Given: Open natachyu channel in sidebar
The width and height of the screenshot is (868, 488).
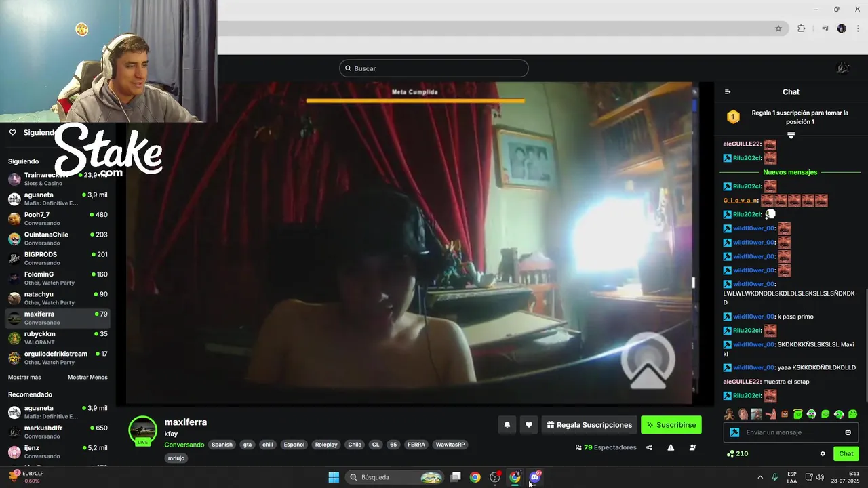Looking at the screenshot, I should (58, 298).
